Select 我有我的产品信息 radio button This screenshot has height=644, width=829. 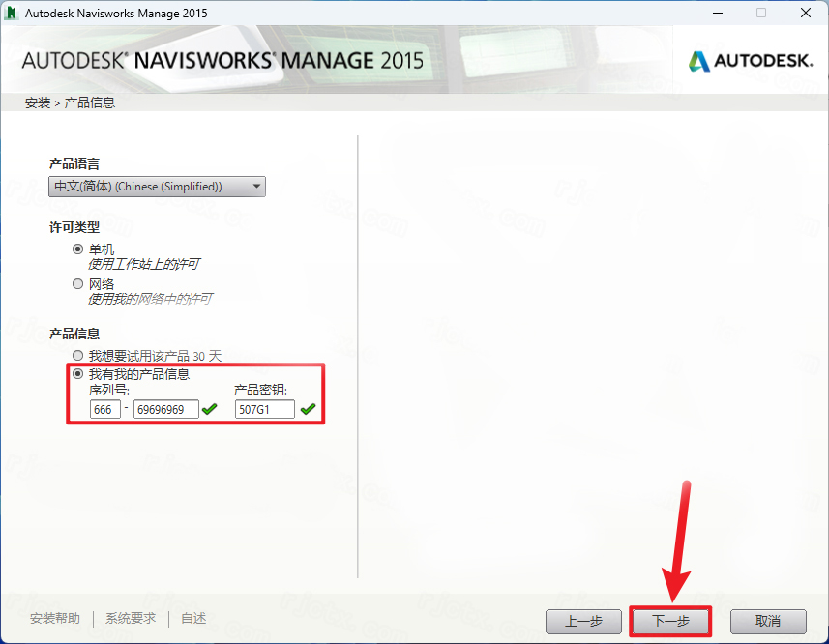tap(77, 374)
